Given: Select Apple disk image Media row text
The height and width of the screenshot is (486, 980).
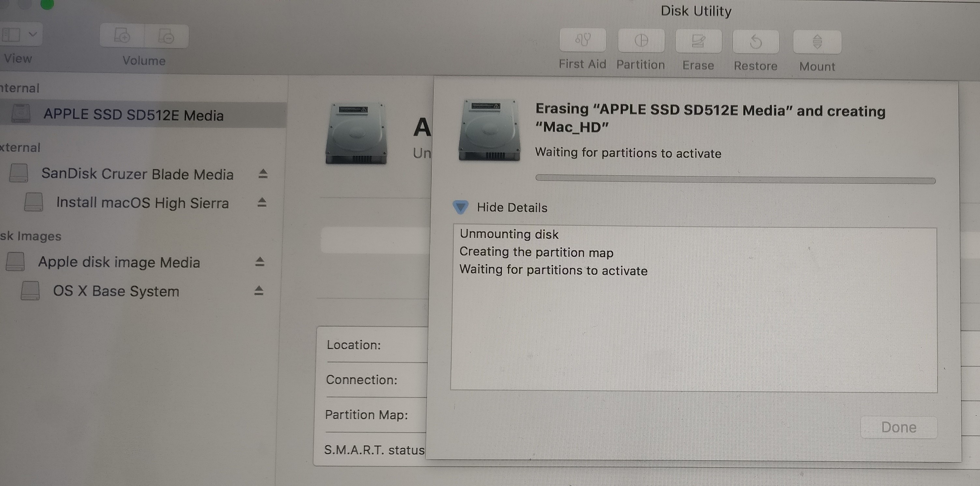Looking at the screenshot, I should click(119, 262).
